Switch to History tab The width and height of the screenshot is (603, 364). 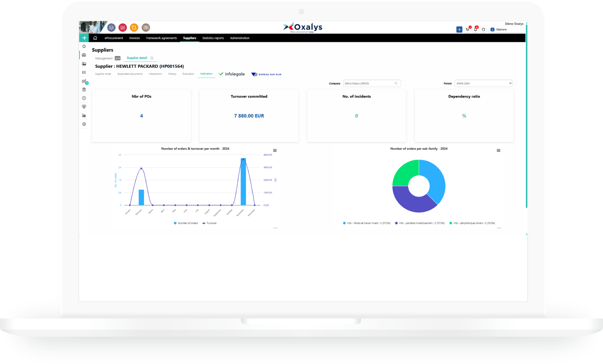172,74
